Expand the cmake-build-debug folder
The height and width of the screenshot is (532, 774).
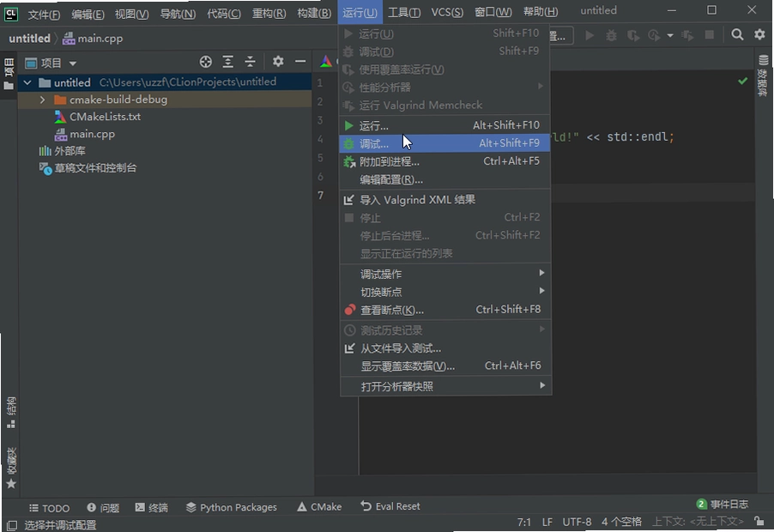42,100
